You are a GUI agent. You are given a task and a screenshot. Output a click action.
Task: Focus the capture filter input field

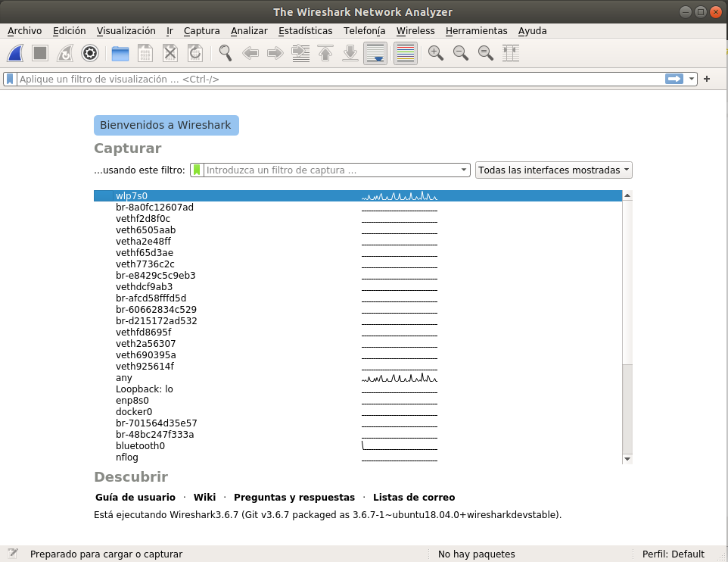331,170
